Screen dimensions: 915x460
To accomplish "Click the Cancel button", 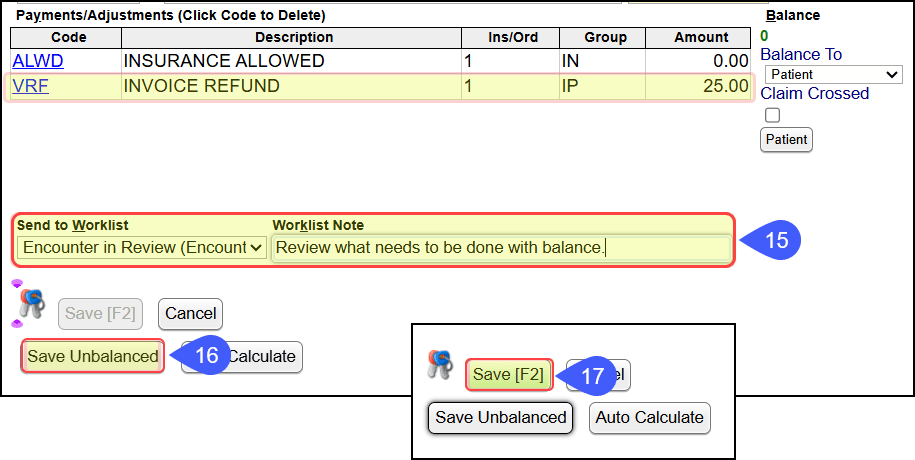I will (190, 313).
